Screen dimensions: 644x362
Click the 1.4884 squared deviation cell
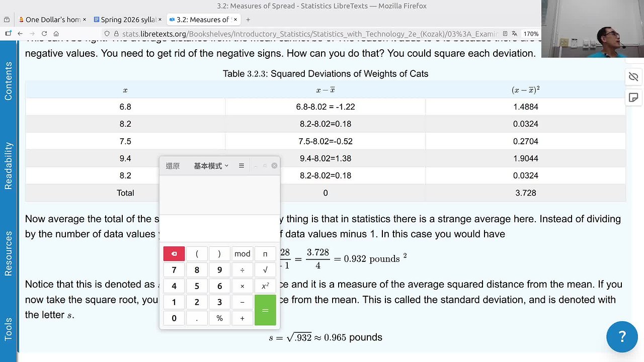[525, 107]
